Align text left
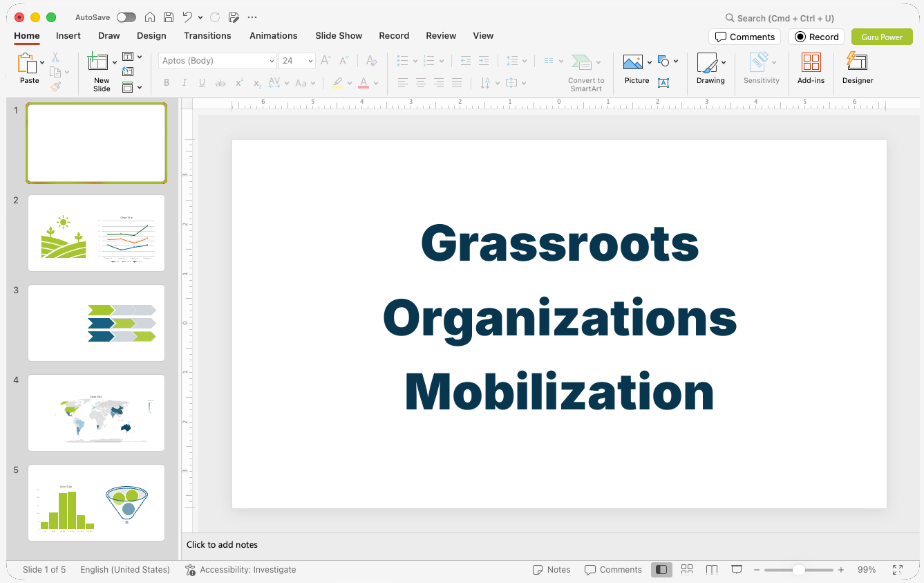The width and height of the screenshot is (924, 583). (402, 83)
